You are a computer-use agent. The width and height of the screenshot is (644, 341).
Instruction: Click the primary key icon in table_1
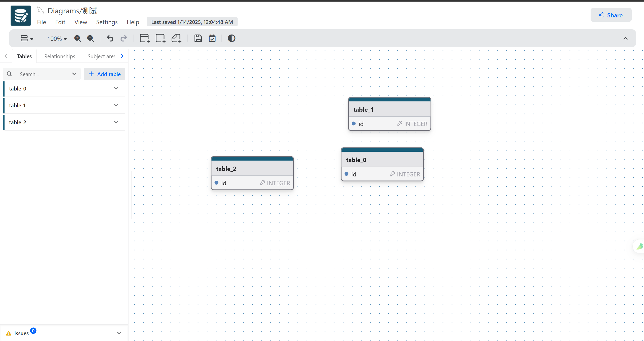(x=400, y=123)
